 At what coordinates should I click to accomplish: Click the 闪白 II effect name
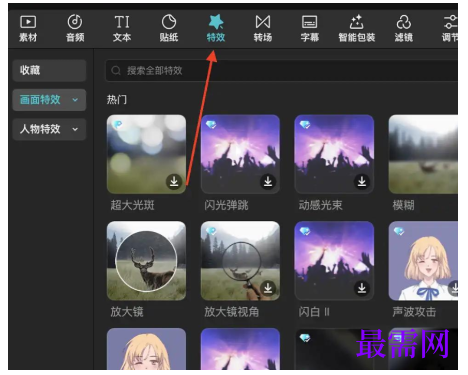click(x=314, y=312)
